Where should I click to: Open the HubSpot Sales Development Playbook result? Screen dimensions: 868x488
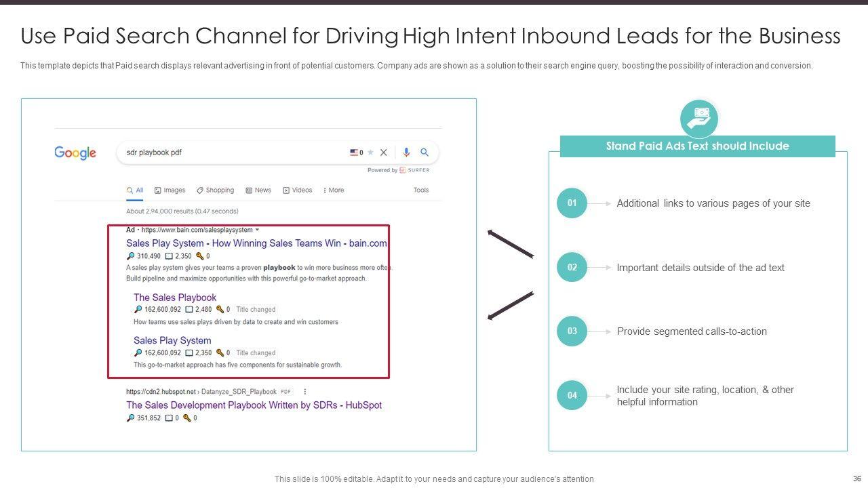click(254, 405)
